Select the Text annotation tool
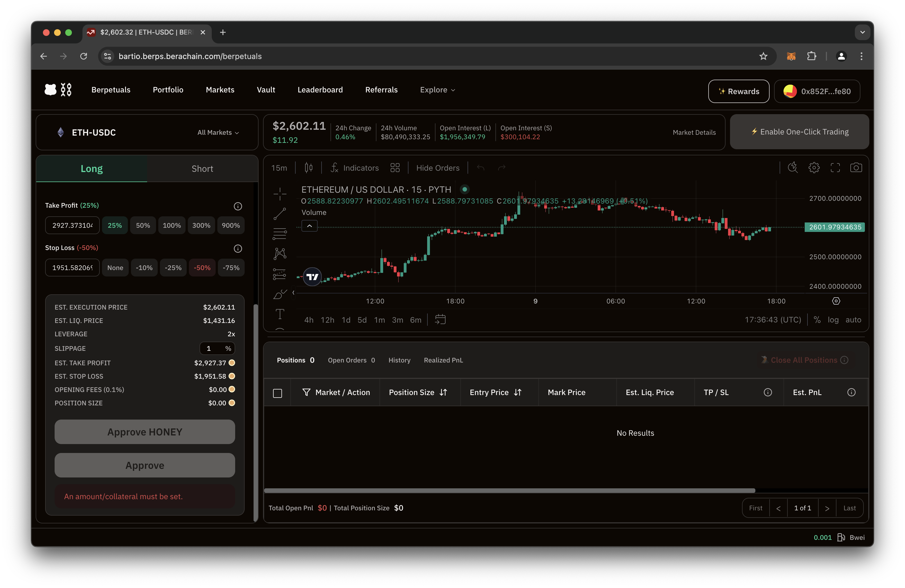The width and height of the screenshot is (905, 588). point(280,314)
